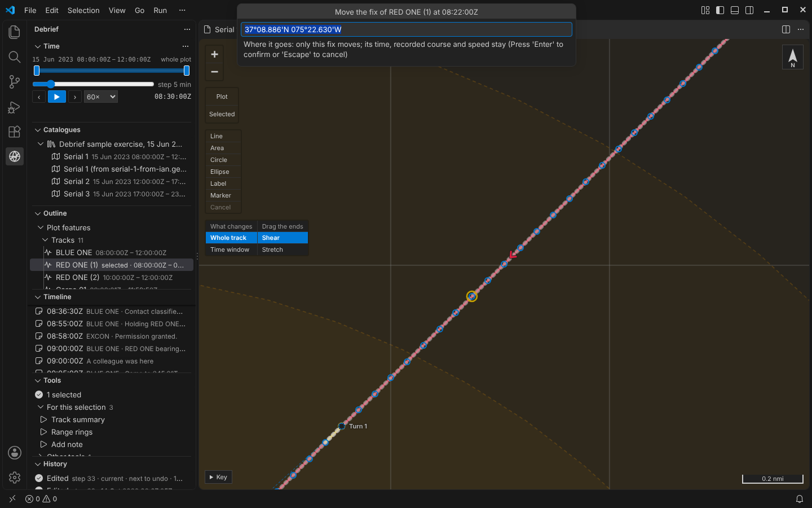Select Time window option
Image resolution: width=812 pixels, height=508 pixels.
[231, 250]
